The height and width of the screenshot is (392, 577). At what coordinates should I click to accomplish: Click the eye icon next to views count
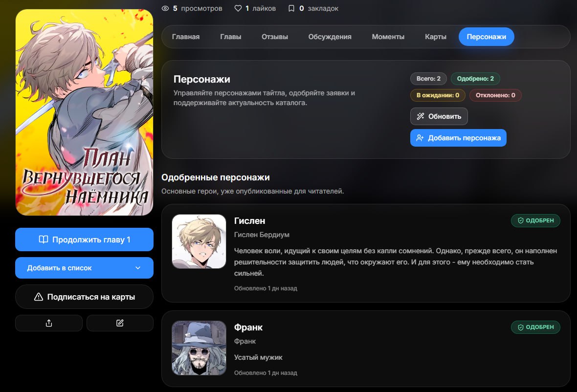point(165,8)
